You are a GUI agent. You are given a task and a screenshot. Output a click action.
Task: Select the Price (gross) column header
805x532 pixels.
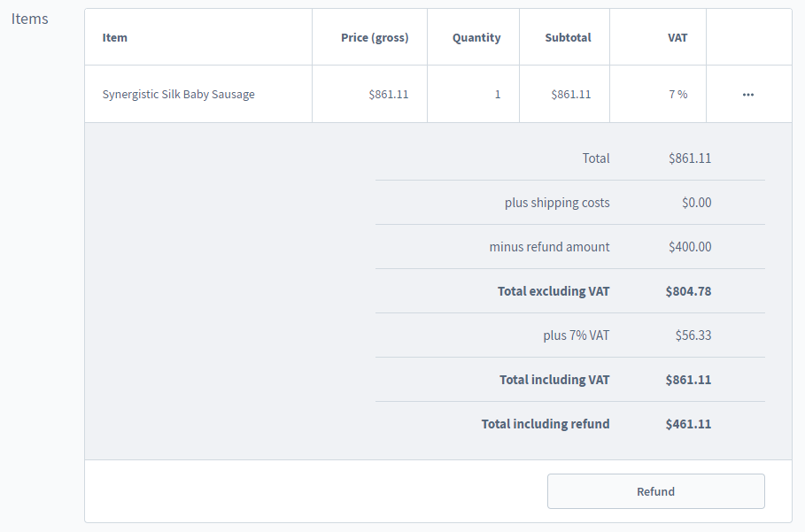375,37
